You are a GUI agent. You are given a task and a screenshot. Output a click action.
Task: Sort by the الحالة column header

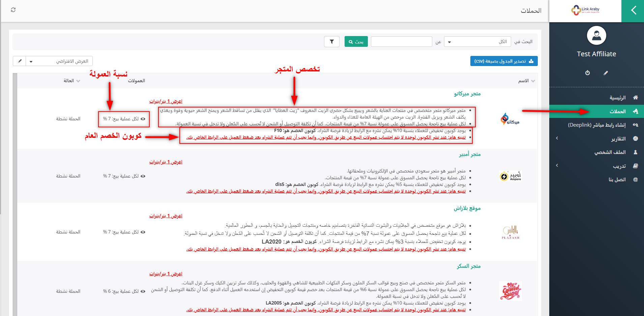tap(72, 81)
